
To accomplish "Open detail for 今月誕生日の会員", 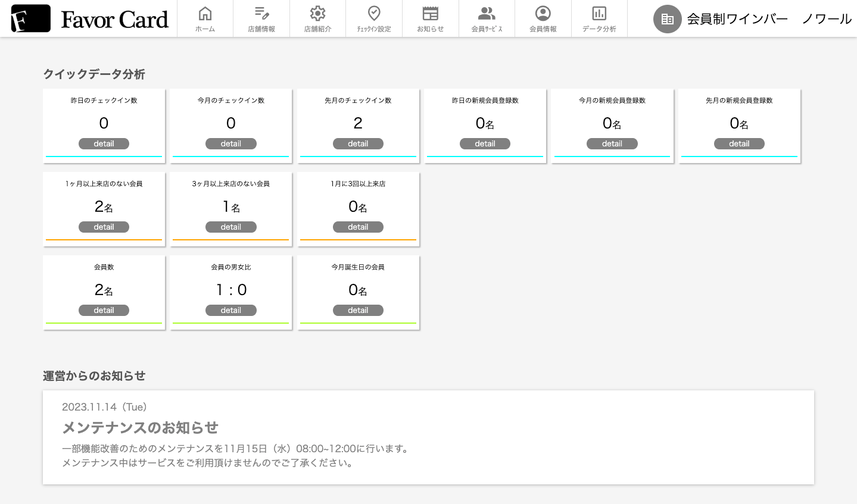I will 358,310.
